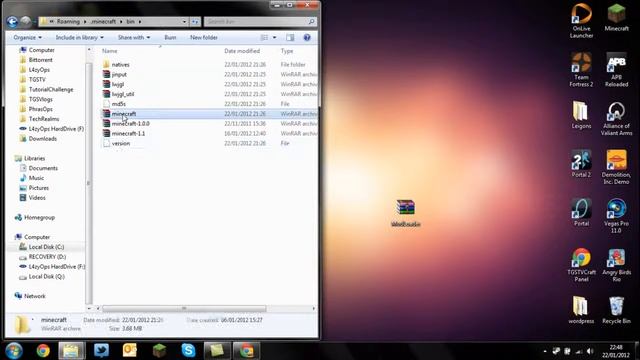Click the Burn toolbar button

pyautogui.click(x=170, y=38)
